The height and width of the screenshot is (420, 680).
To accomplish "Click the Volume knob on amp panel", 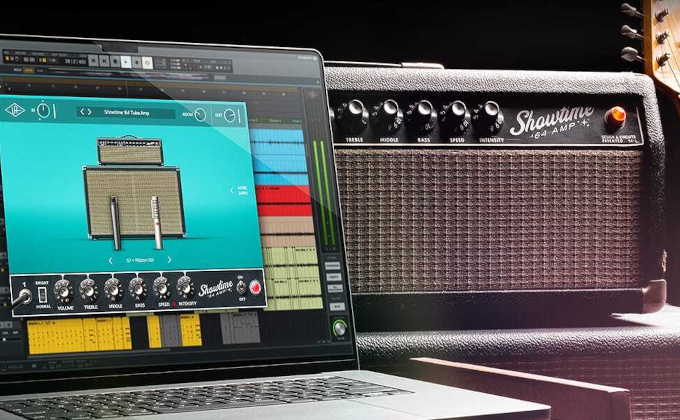I will (65, 290).
